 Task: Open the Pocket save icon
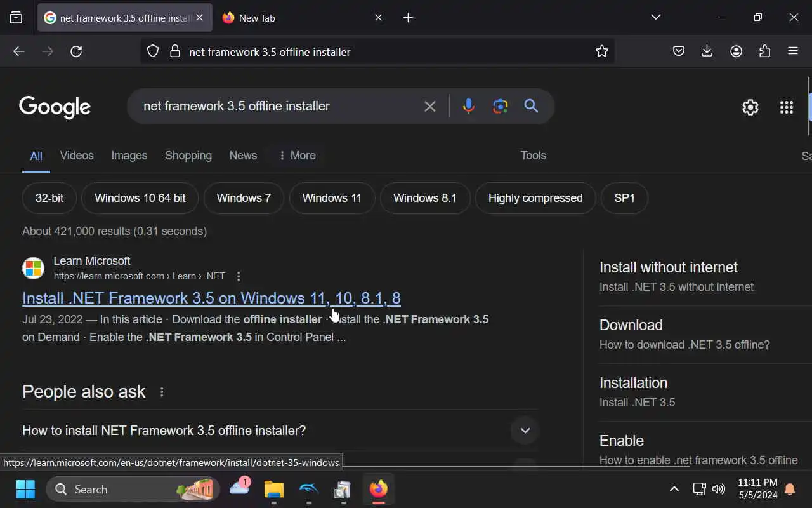pyautogui.click(x=679, y=51)
